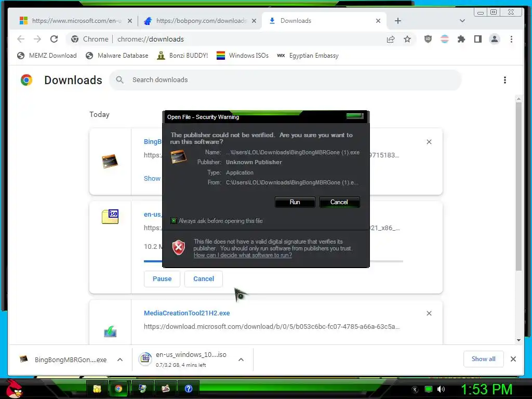The height and width of the screenshot is (399, 532).
Task: Open BingBongMBRGon....exe in download shelf
Action: pyautogui.click(x=63, y=360)
